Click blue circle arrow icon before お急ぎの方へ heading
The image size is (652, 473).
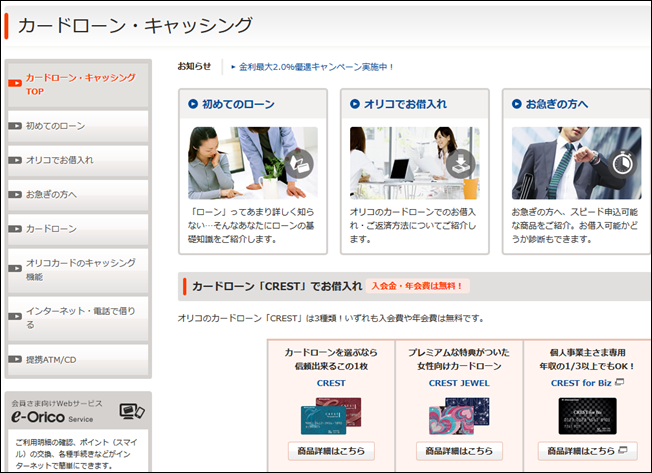point(516,104)
